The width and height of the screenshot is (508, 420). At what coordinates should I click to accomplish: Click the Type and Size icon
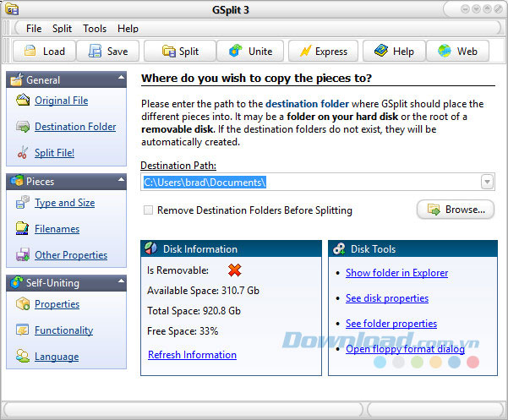pyautogui.click(x=23, y=202)
